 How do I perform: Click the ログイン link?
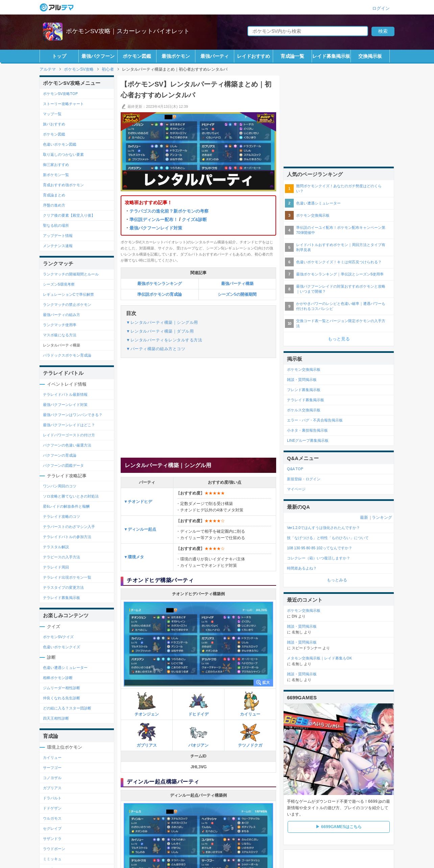click(x=381, y=8)
